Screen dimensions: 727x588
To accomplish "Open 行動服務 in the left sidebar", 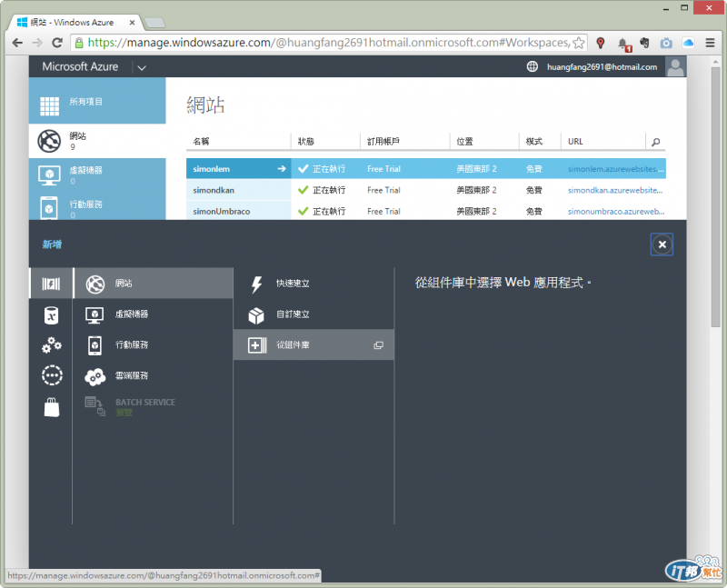I will 97,206.
